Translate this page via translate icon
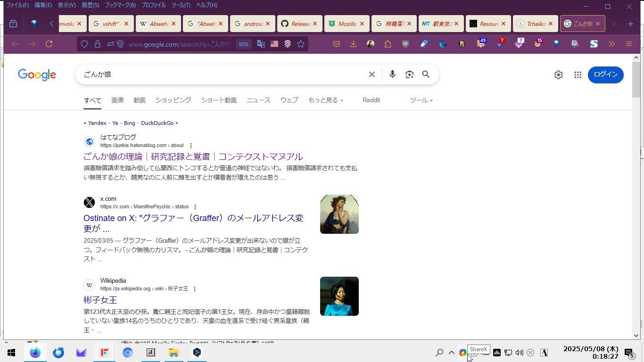The image size is (644, 362). (261, 44)
